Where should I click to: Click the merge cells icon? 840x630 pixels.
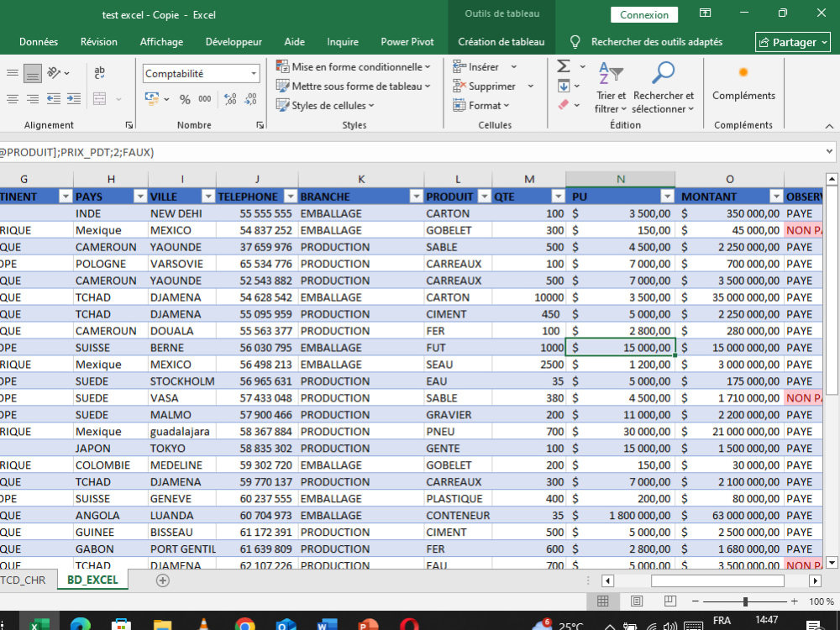click(100, 99)
